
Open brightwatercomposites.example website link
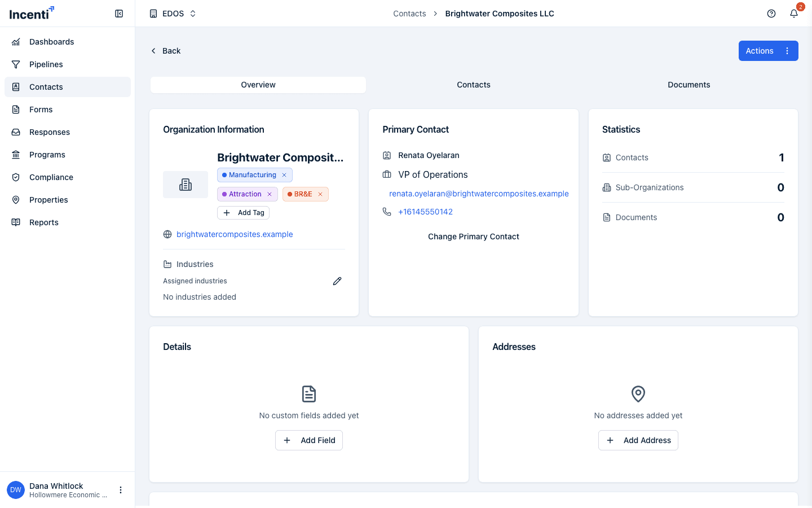coord(235,234)
